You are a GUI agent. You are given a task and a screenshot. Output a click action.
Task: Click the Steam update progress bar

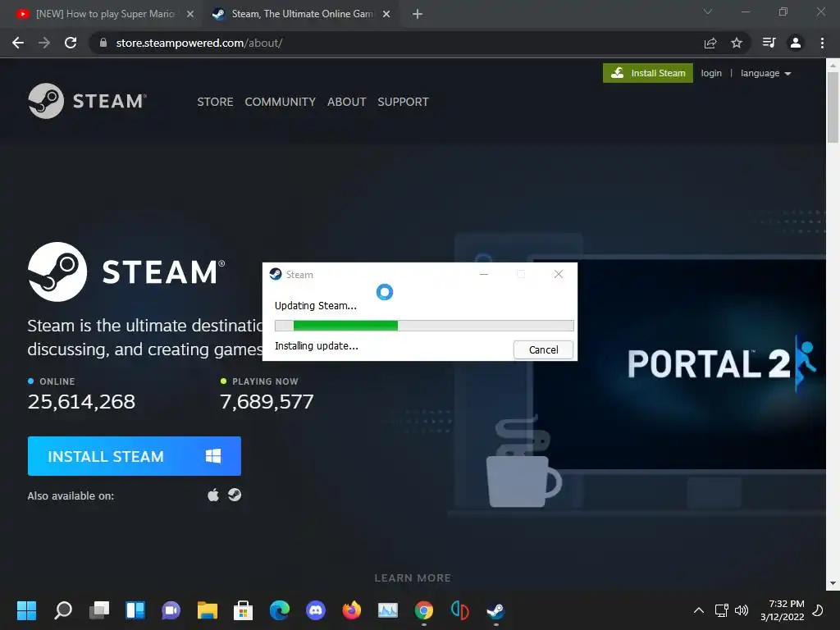coord(424,325)
